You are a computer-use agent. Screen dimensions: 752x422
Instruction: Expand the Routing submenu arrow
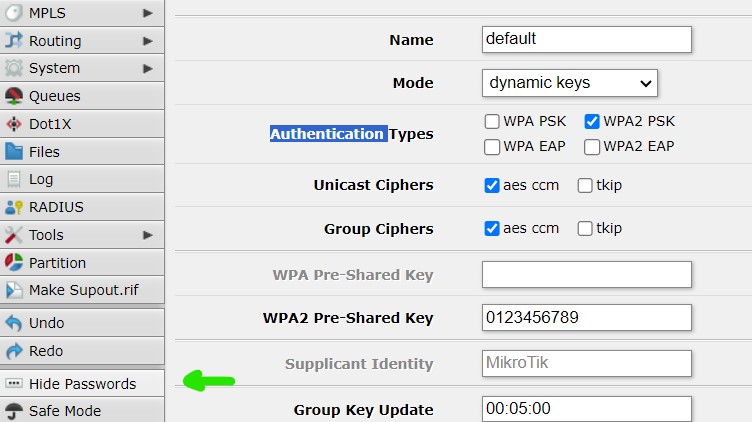[148, 41]
